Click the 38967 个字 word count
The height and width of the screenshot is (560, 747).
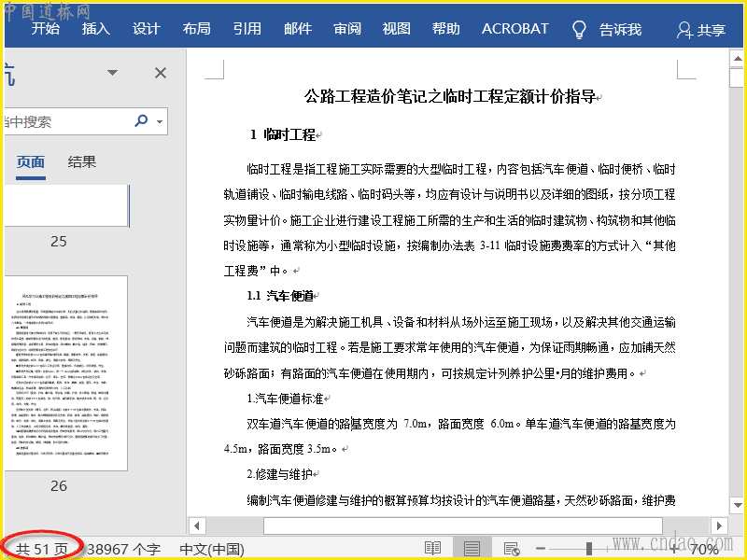pos(124,549)
